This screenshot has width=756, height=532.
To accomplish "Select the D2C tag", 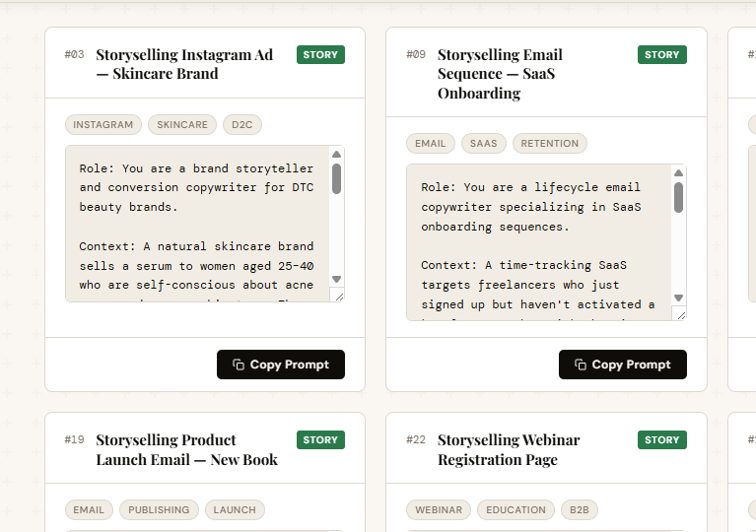I will [x=241, y=125].
